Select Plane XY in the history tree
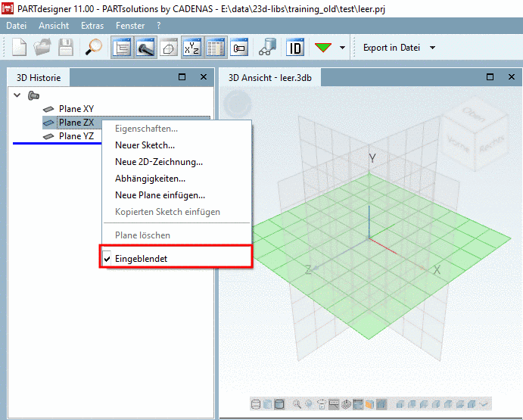 click(x=76, y=109)
